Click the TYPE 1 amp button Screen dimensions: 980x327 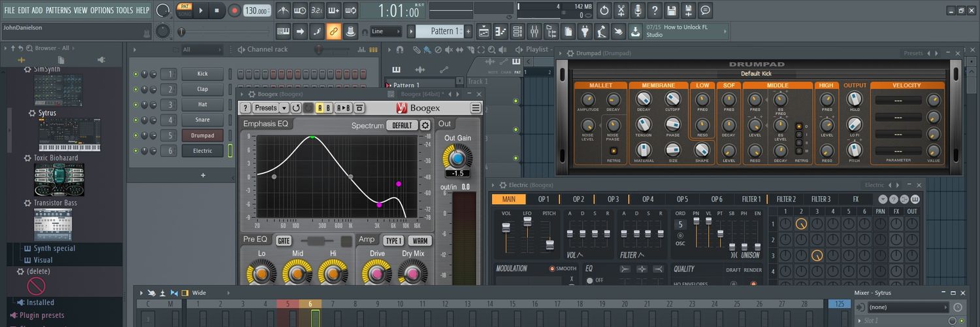click(393, 241)
